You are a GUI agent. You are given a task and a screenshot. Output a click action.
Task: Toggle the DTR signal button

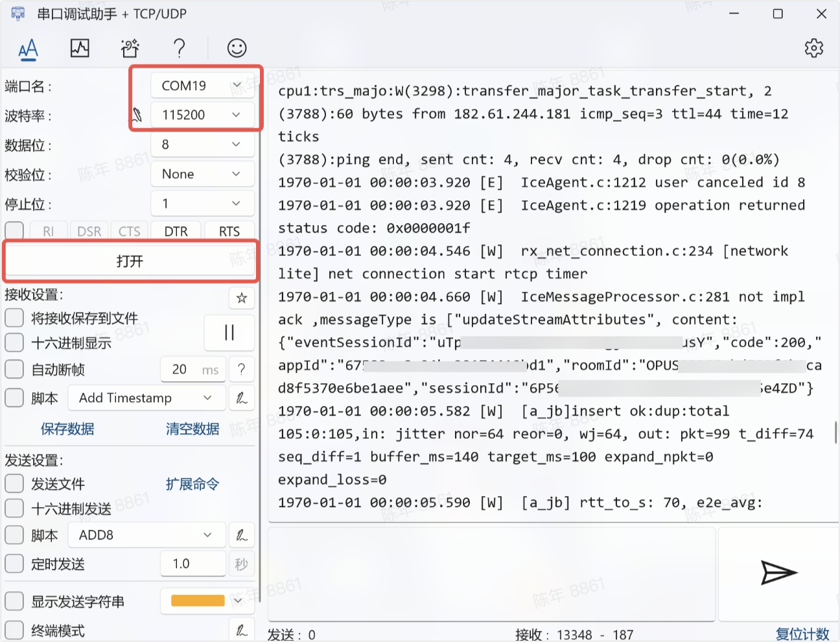tap(176, 232)
